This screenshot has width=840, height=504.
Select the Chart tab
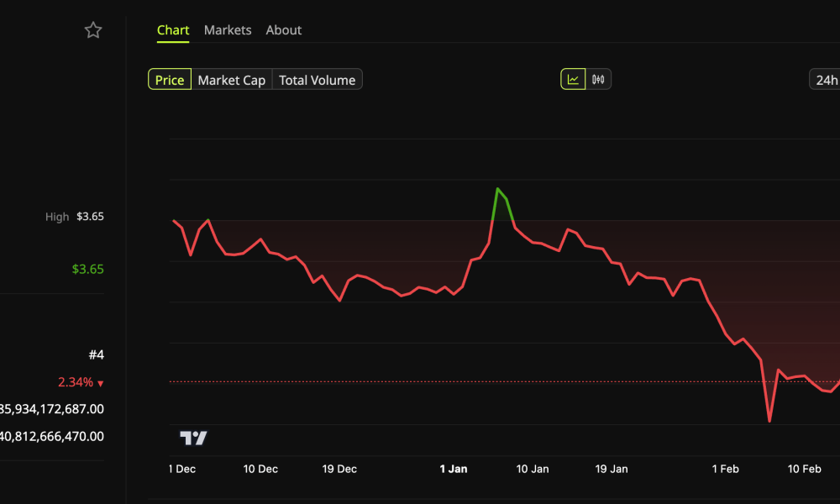click(173, 29)
